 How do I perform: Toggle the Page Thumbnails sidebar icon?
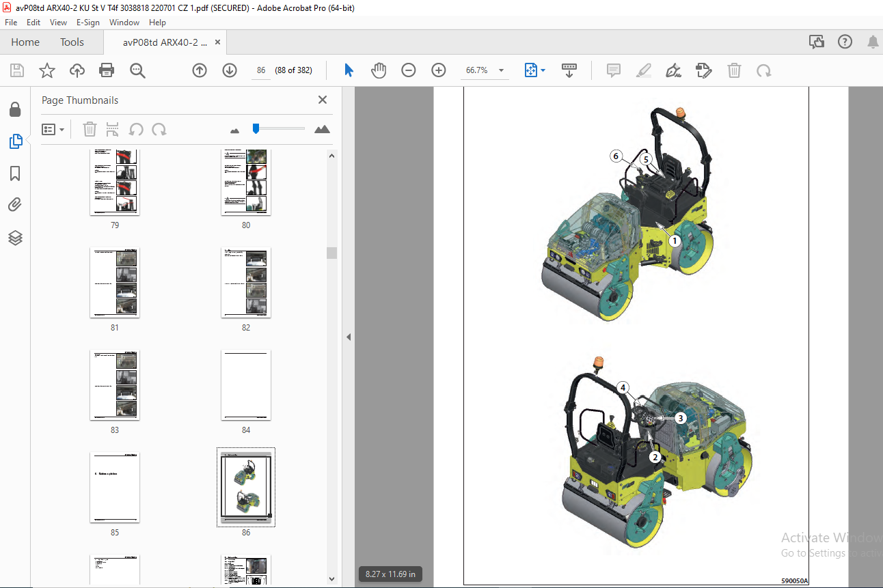(15, 141)
